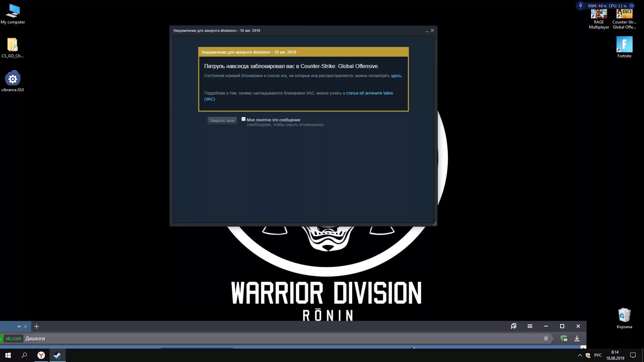The height and width of the screenshot is (362, 644).
Task: Click Закрыть окно button
Action: tap(222, 120)
